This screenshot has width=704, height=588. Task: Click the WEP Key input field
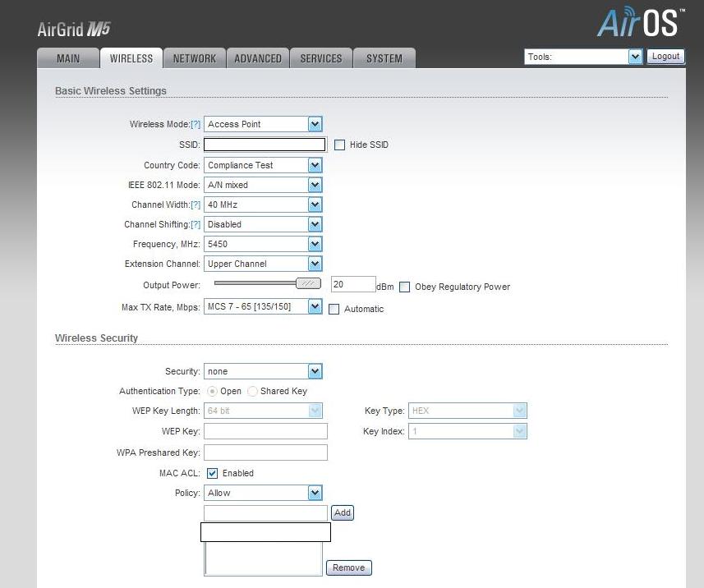266,431
